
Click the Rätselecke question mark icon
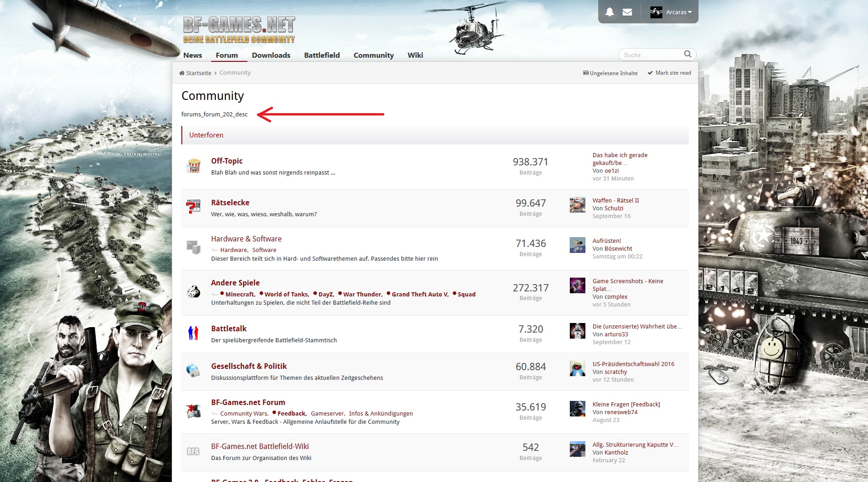[193, 207]
